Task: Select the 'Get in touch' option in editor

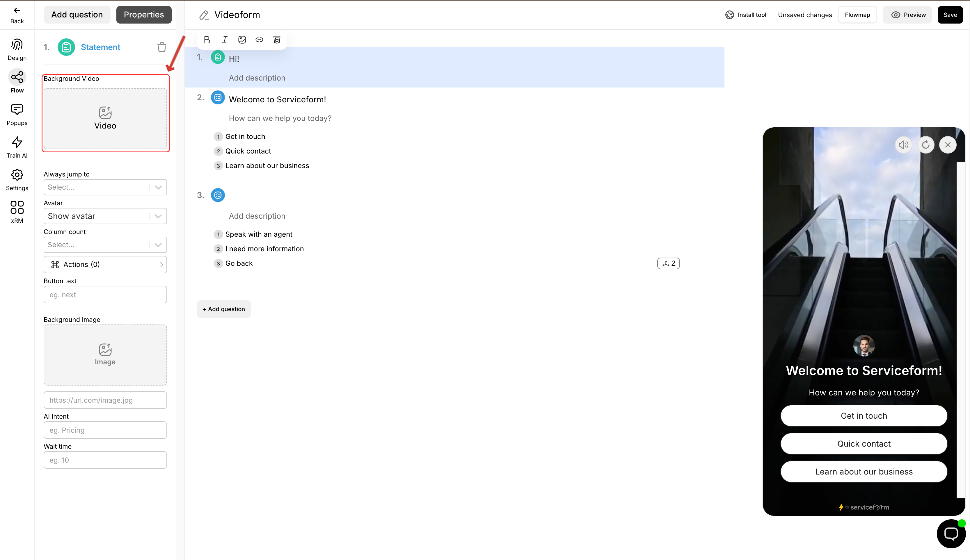Action: [x=245, y=137]
